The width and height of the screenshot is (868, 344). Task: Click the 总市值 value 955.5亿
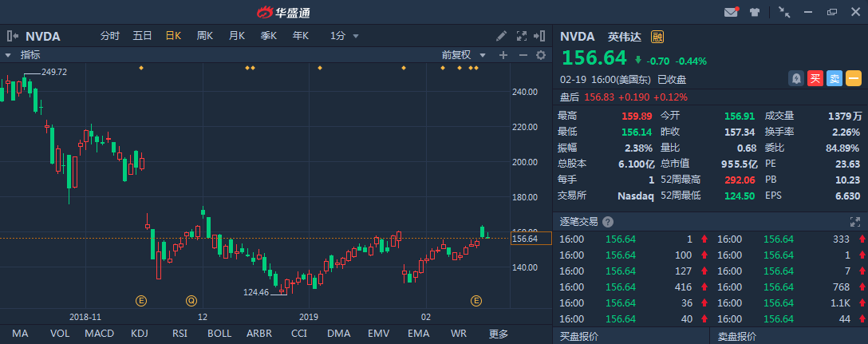(740, 164)
